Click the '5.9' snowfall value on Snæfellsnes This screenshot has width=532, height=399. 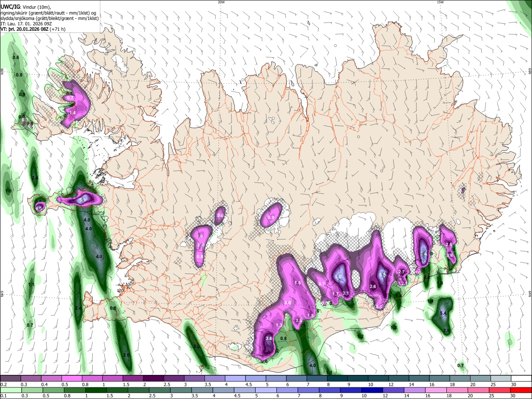[82, 200]
